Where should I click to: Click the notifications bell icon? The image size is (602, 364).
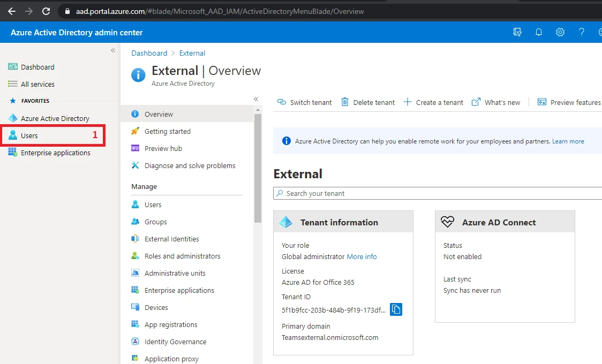[539, 33]
